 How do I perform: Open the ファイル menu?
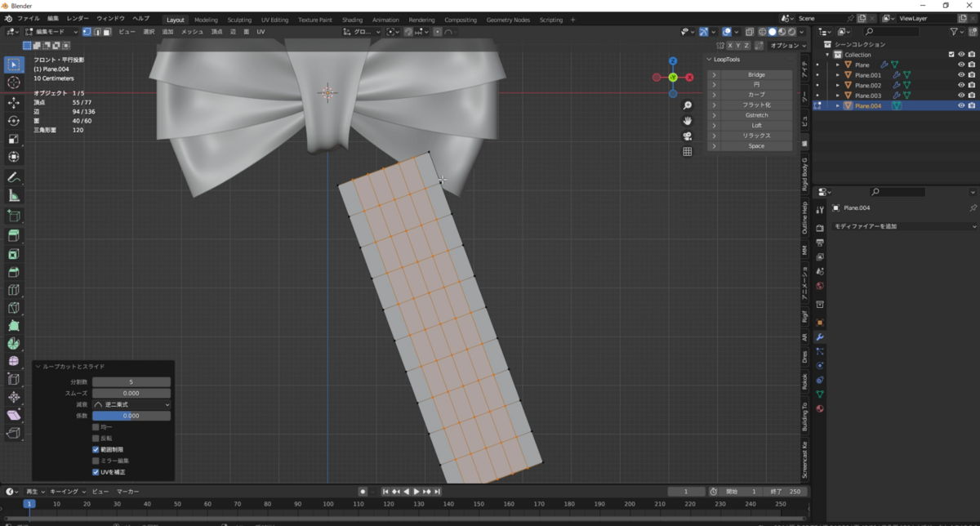click(x=29, y=18)
